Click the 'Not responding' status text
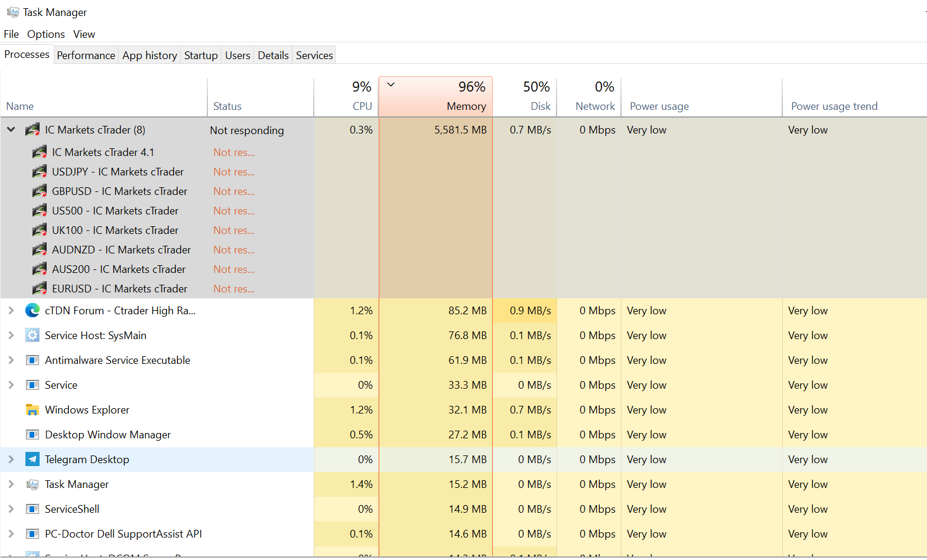 coord(247,131)
